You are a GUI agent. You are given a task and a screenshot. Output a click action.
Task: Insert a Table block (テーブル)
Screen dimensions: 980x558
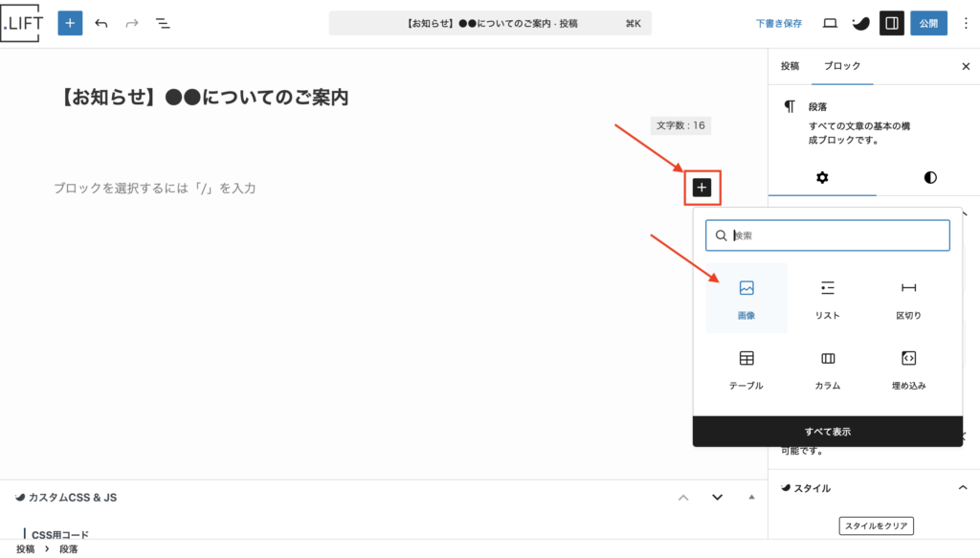click(x=746, y=368)
